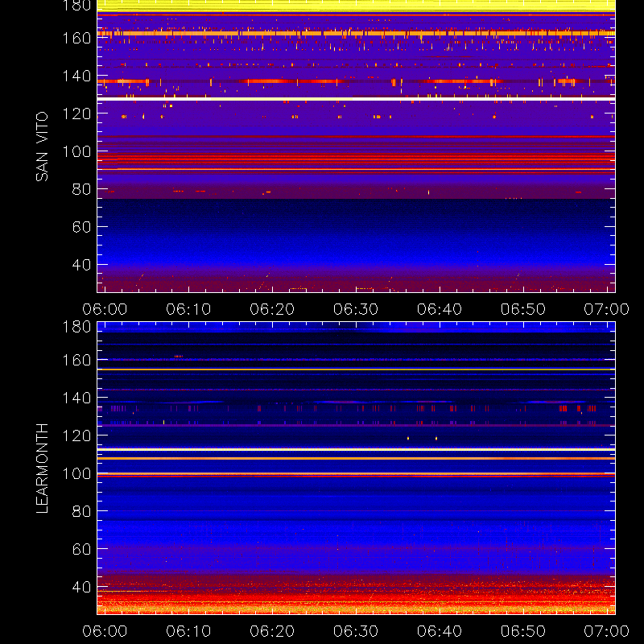Select the 40 frequency label on San Vito axis
Screen dimensions: 644x644
(81, 265)
